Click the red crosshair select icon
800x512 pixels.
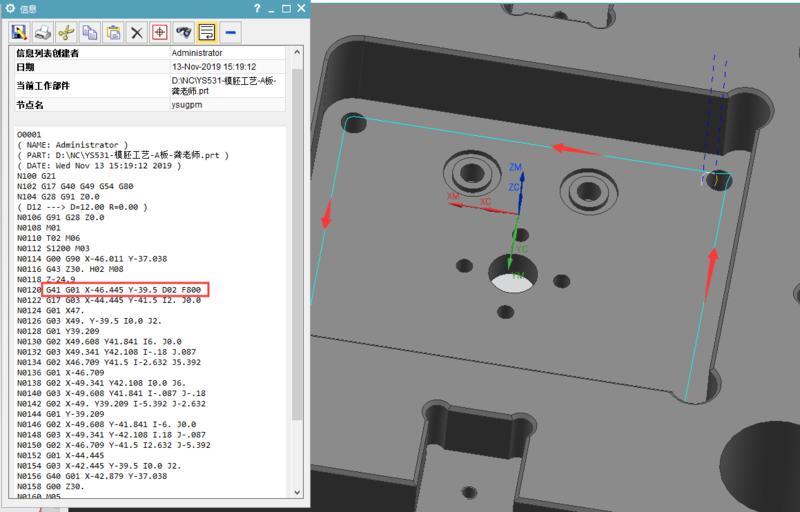pos(160,33)
